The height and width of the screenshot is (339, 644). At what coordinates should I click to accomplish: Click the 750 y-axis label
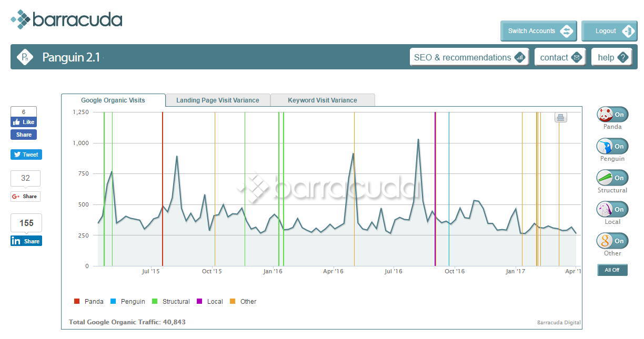pyautogui.click(x=84, y=173)
